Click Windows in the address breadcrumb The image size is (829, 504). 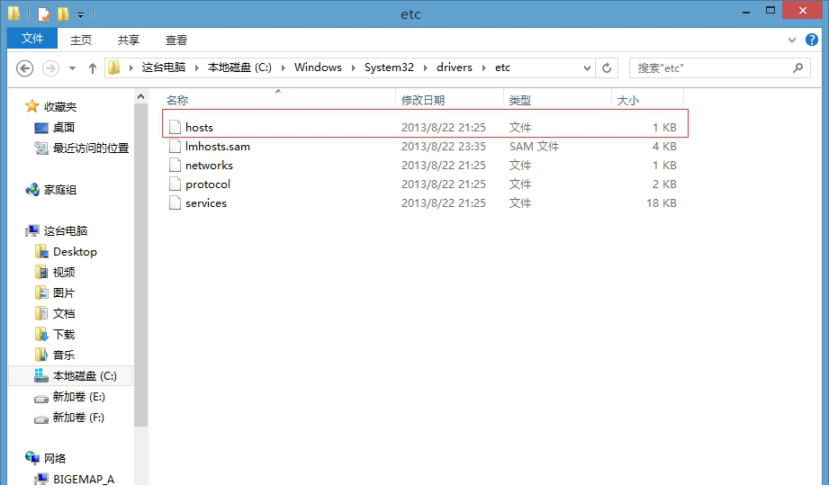click(x=318, y=67)
